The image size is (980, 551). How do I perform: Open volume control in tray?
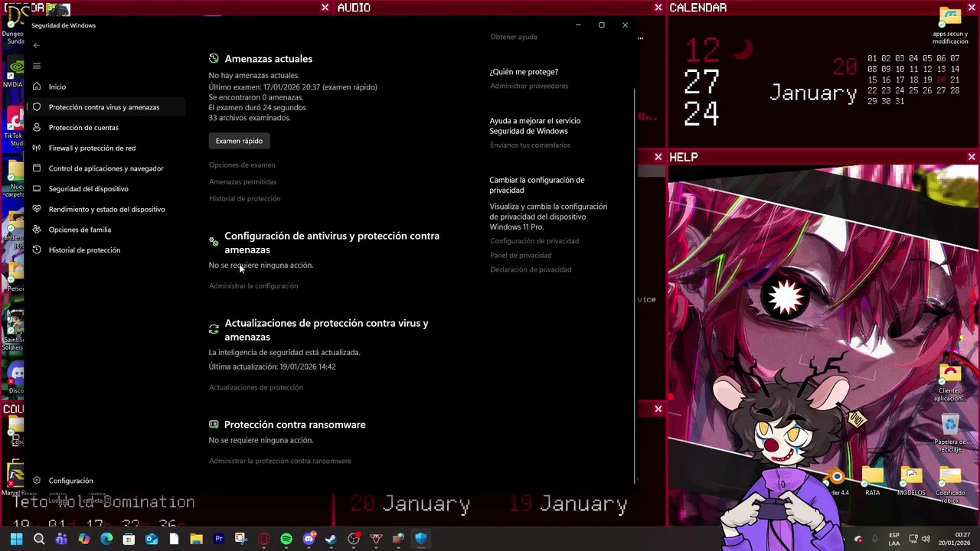click(x=926, y=540)
